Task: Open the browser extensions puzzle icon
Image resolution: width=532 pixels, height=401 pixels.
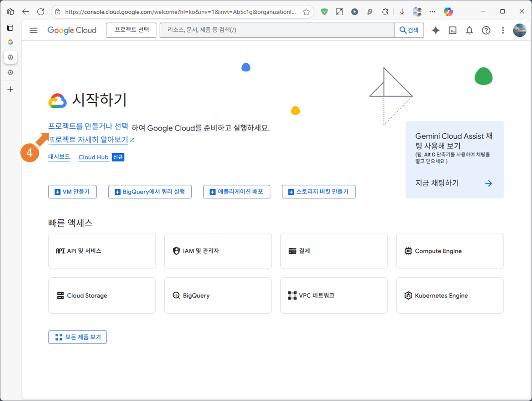Action: (x=385, y=12)
